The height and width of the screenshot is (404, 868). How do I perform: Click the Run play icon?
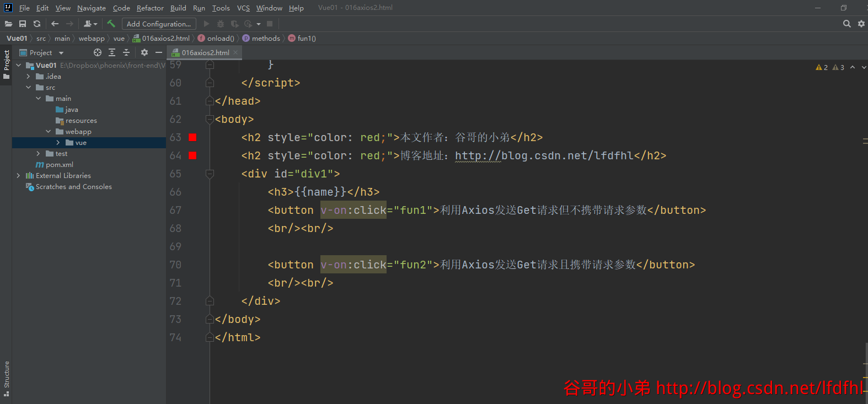[207, 24]
